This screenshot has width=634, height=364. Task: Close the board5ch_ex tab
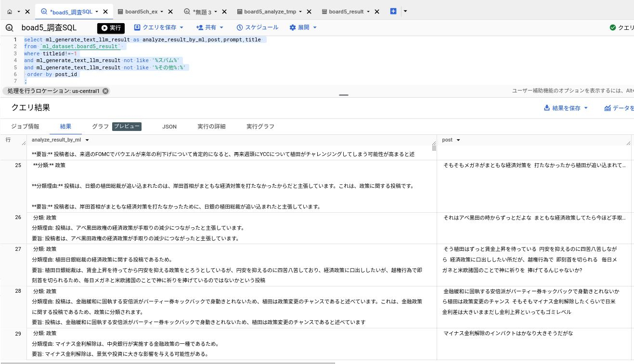tap(170, 12)
